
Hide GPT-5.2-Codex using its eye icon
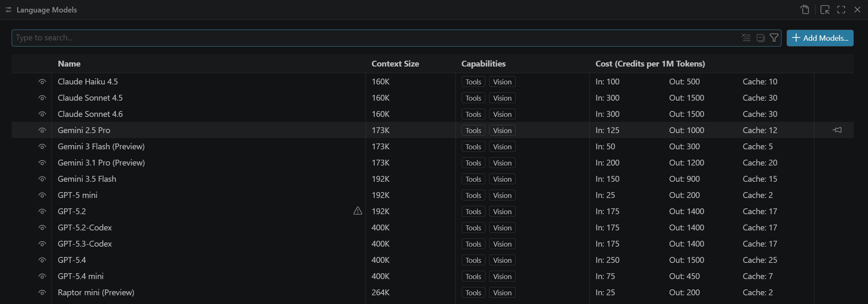tap(42, 227)
